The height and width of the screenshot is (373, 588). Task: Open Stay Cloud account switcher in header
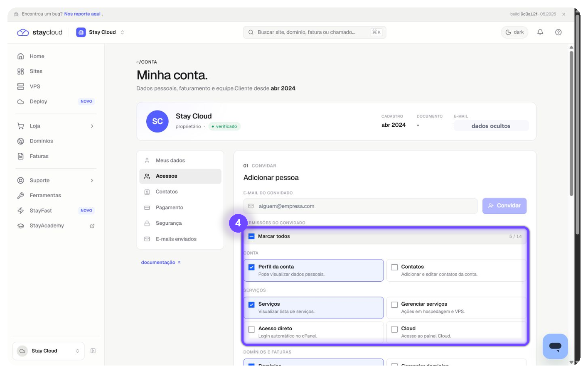[x=100, y=32]
